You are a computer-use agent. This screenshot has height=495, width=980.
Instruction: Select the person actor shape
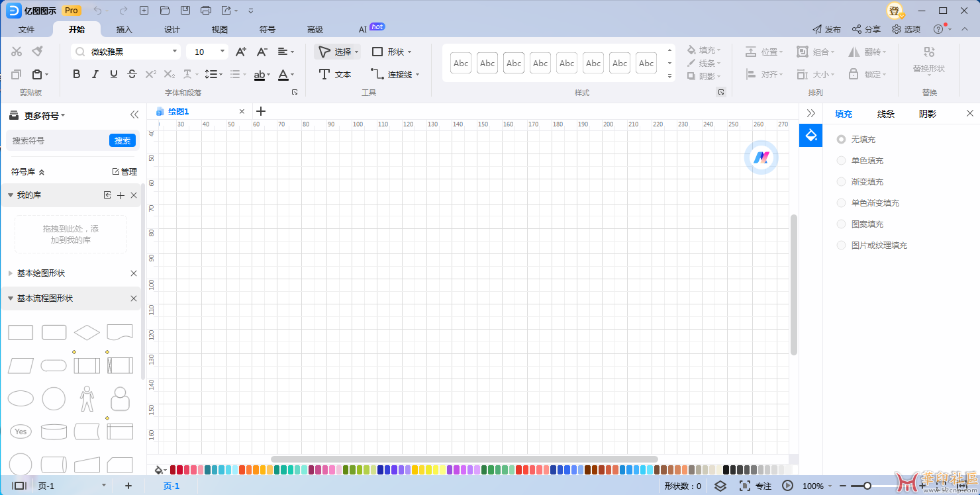pyautogui.click(x=87, y=399)
